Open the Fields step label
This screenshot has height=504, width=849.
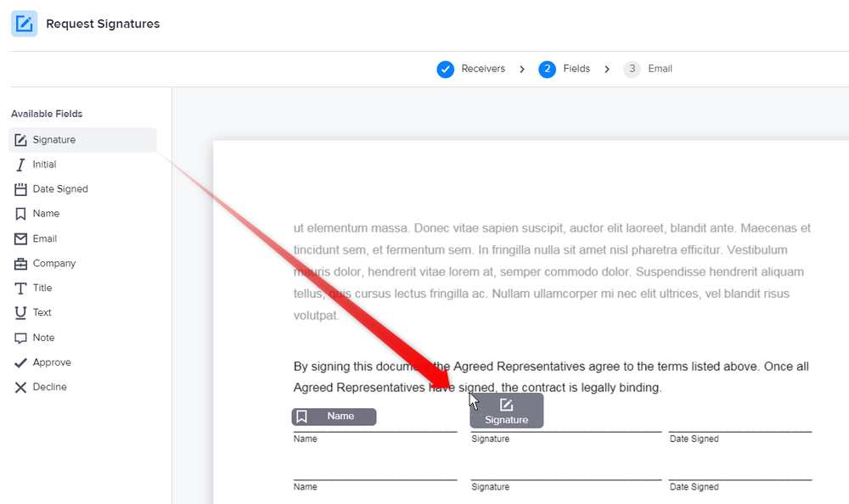pyautogui.click(x=576, y=69)
